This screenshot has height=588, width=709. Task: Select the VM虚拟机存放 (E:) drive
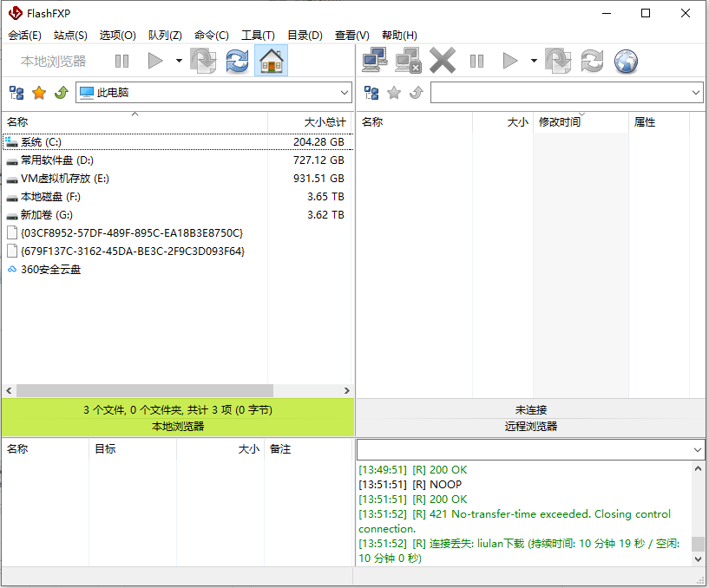pos(178,179)
